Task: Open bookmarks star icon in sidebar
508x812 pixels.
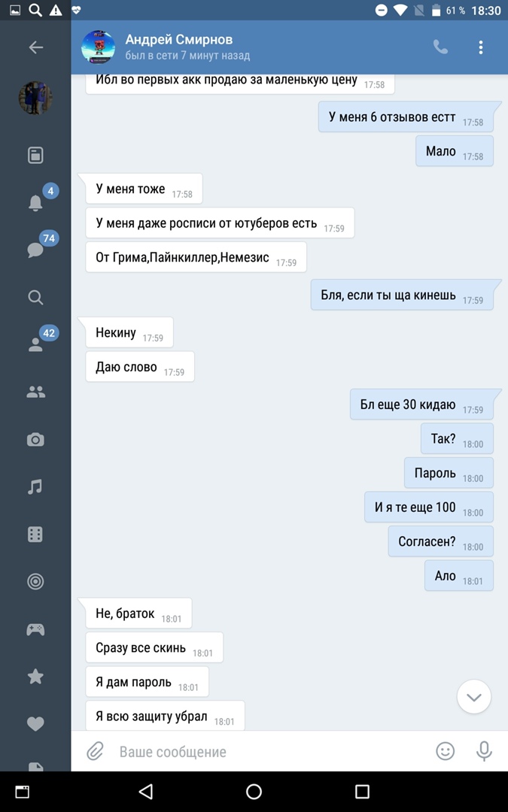Action: [35, 677]
